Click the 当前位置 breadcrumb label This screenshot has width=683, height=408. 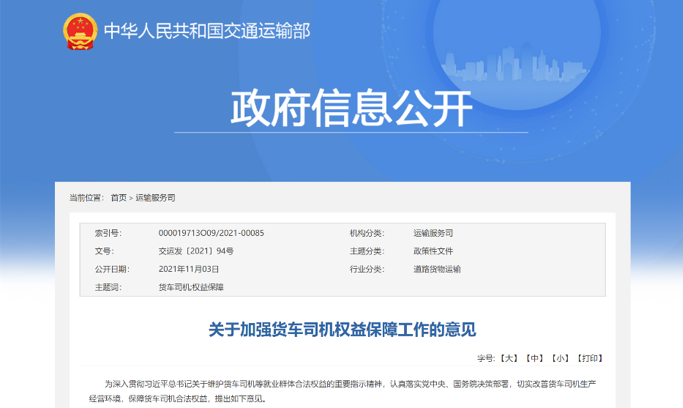pyautogui.click(x=87, y=198)
